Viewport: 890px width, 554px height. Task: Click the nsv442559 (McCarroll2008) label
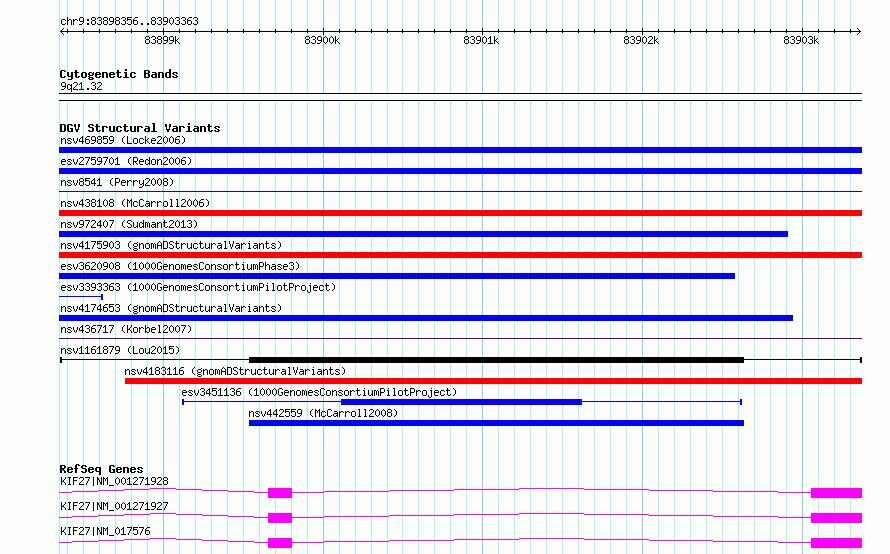[323, 413]
